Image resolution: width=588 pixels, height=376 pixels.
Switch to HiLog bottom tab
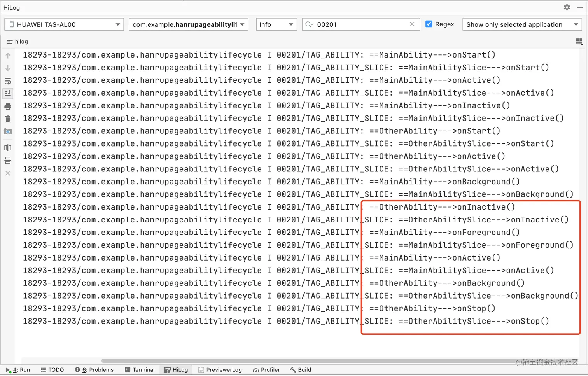tap(176, 370)
